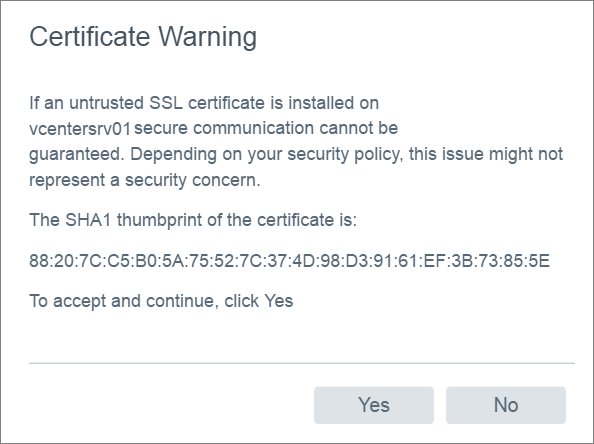
Task: Click 'this issue might not' phrase
Action: [486, 154]
